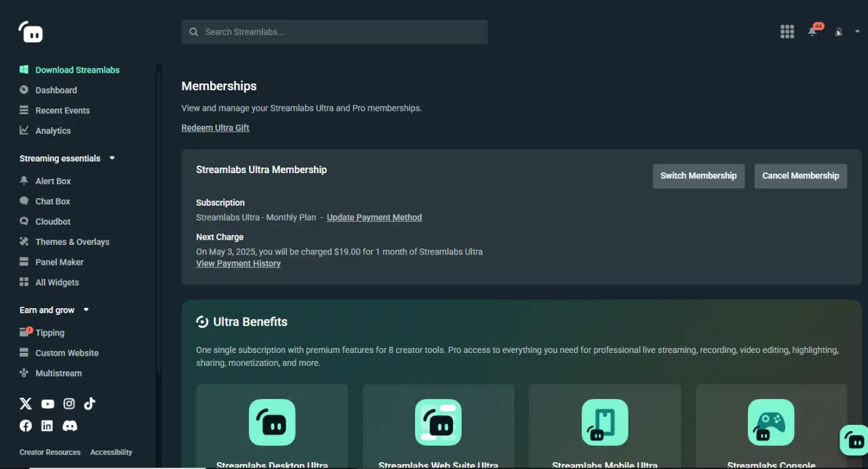Open the TikTok social link
Screen dimensions: 868x469
pyautogui.click(x=90, y=404)
